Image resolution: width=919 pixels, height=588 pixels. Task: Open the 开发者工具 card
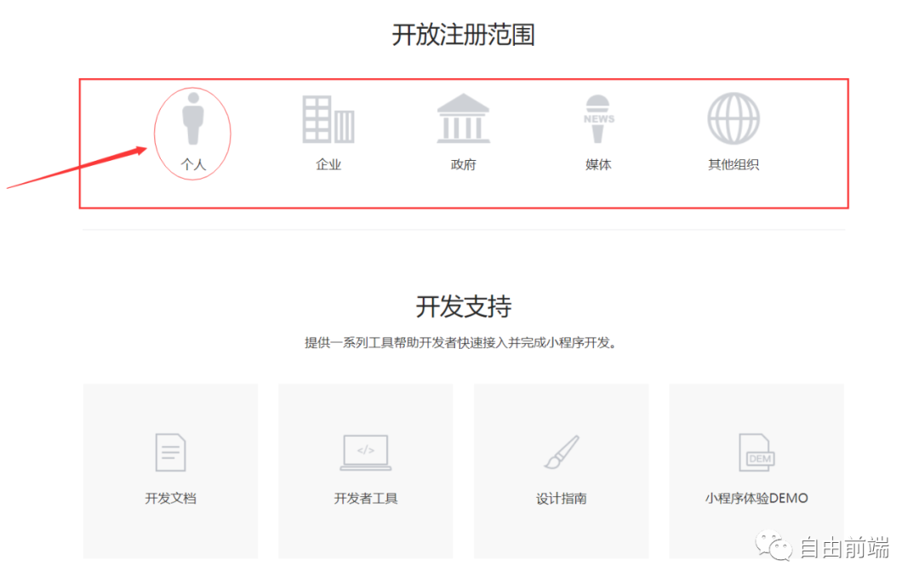pyautogui.click(x=365, y=471)
